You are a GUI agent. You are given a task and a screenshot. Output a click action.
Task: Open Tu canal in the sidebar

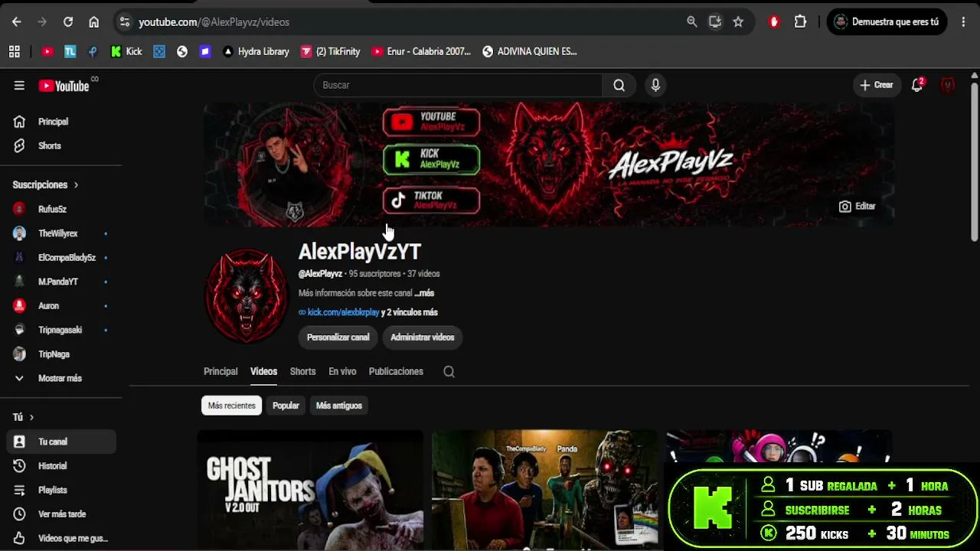pos(61,442)
